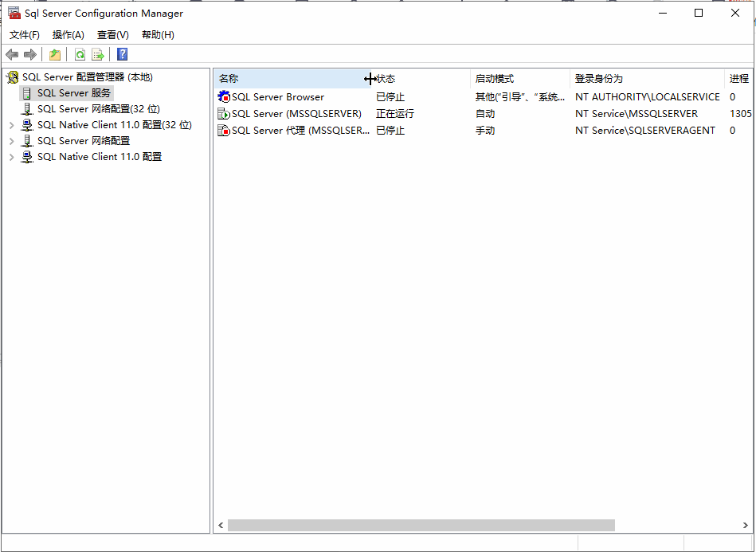The height and width of the screenshot is (552, 756).
Task: Sort by the 进程 column header
Action: (x=738, y=79)
